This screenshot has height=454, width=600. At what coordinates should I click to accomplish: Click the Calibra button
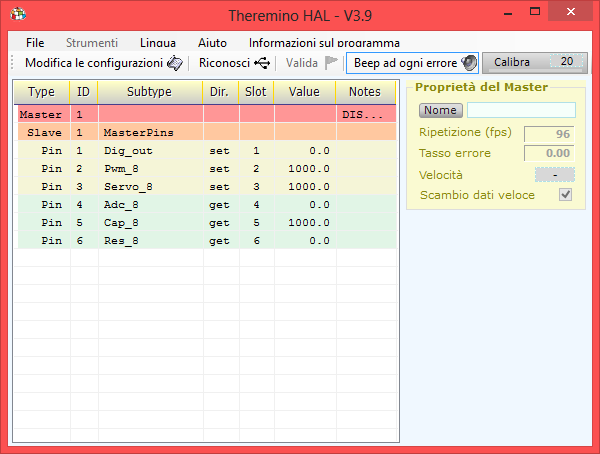512,62
